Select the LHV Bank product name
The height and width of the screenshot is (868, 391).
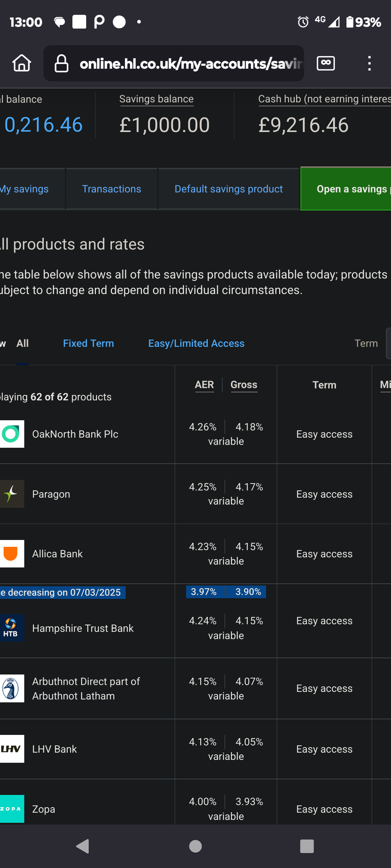54,749
